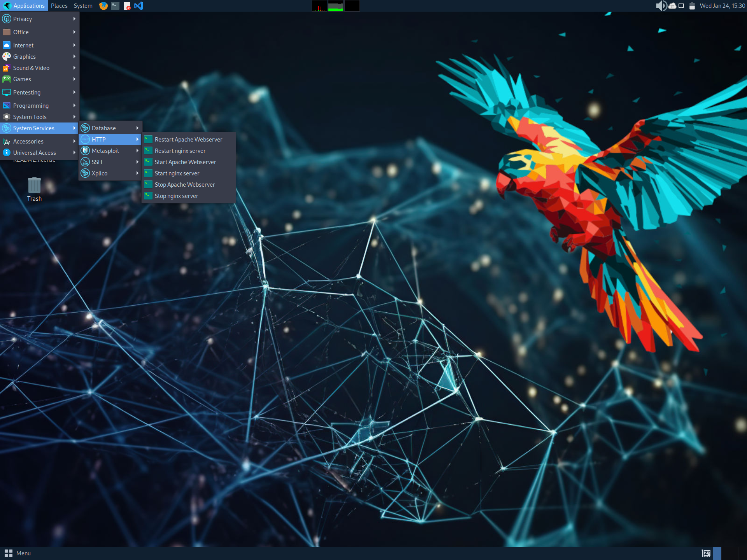Screen dimensions: 747x560
Task: Click the display tray icon next to network
Action: coord(681,6)
